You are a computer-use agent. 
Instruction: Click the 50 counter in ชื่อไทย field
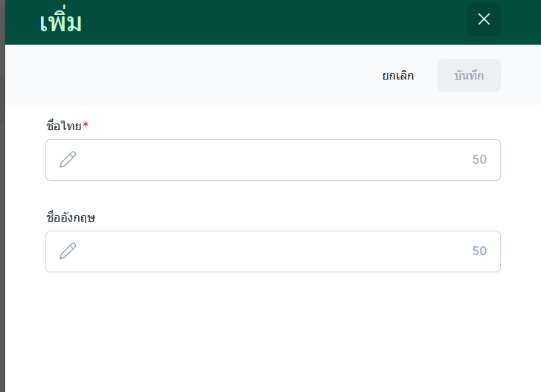479,160
